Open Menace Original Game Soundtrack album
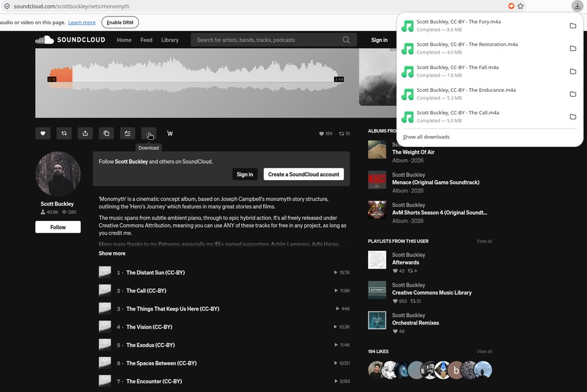Viewport: 587px width, 392px height. [436, 182]
